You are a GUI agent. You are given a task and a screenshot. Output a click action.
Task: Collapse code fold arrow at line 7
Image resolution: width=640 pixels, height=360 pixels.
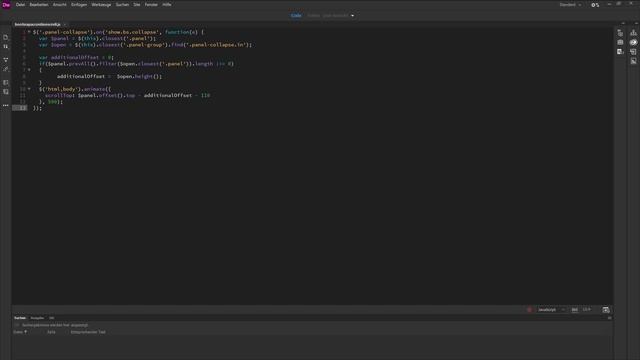pyautogui.click(x=29, y=70)
